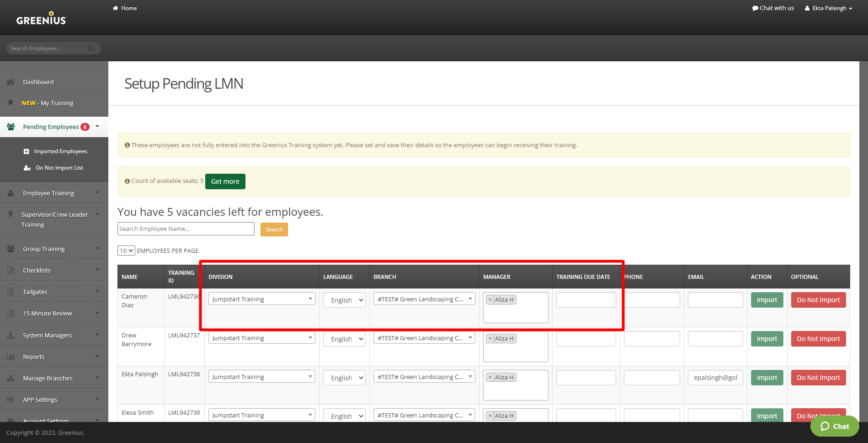This screenshot has height=443, width=868.
Task: Click the Group Training people icon
Action: coord(11,249)
